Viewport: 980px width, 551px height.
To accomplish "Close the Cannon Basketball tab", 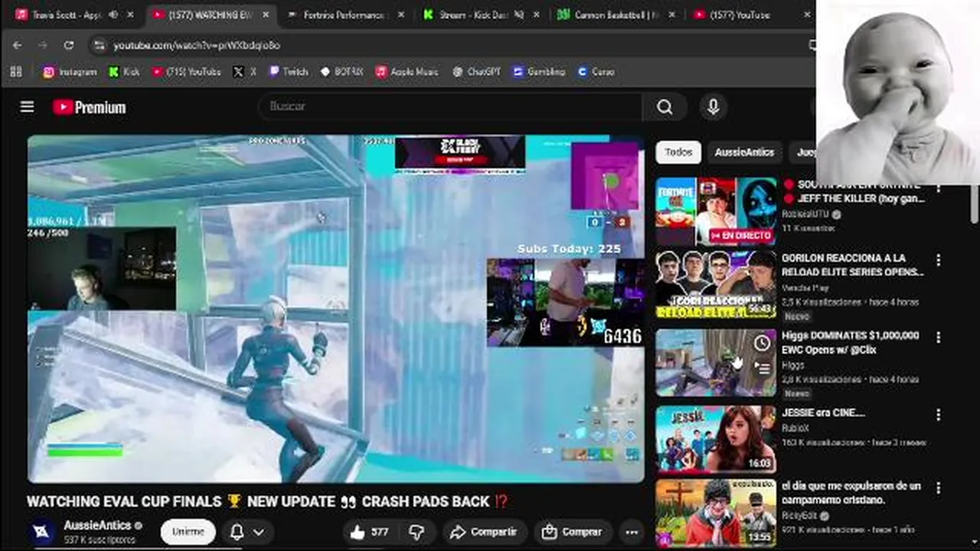I will click(672, 15).
